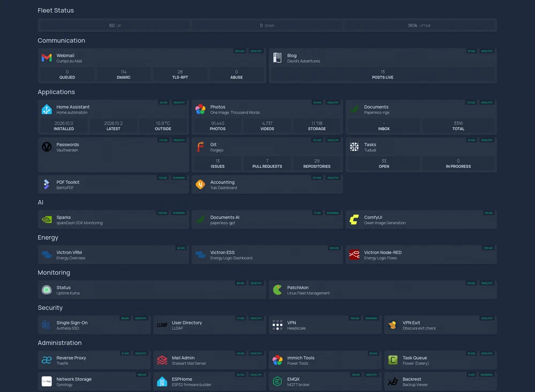Open the Single Sign-On Authelia icon
535x392 pixels.
(47, 325)
